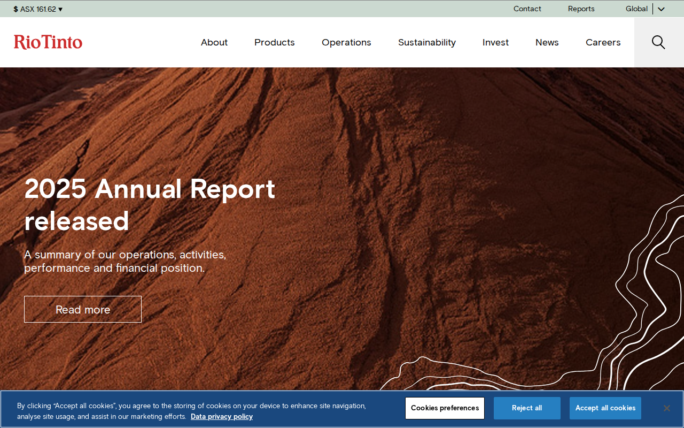
Task: Select Operations in the navigation
Action: 346,42
